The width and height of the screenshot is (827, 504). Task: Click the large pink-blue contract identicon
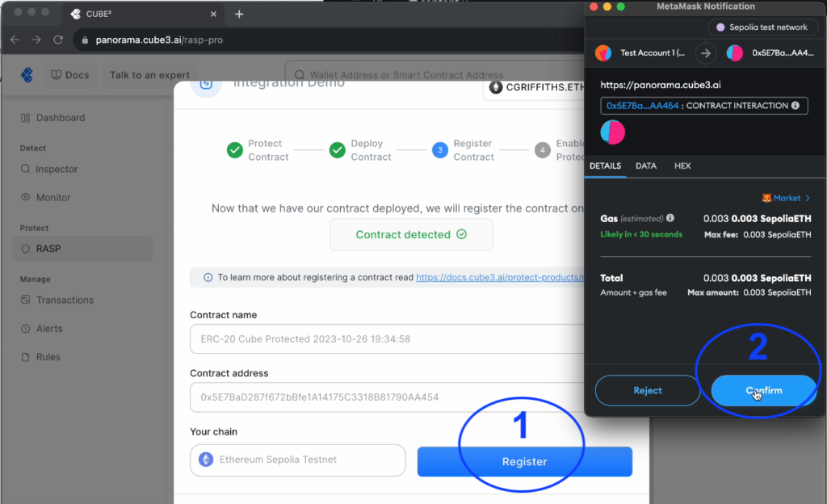point(613,132)
